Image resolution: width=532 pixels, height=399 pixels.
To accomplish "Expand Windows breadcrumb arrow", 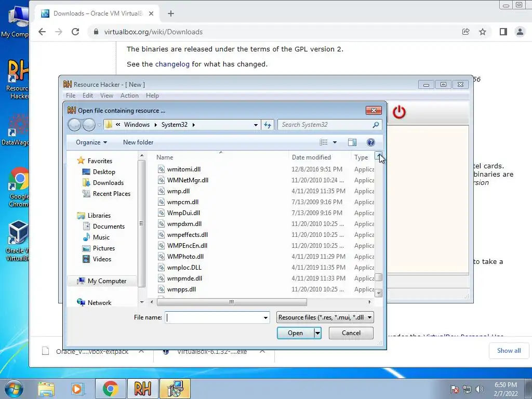I will pyautogui.click(x=155, y=125).
